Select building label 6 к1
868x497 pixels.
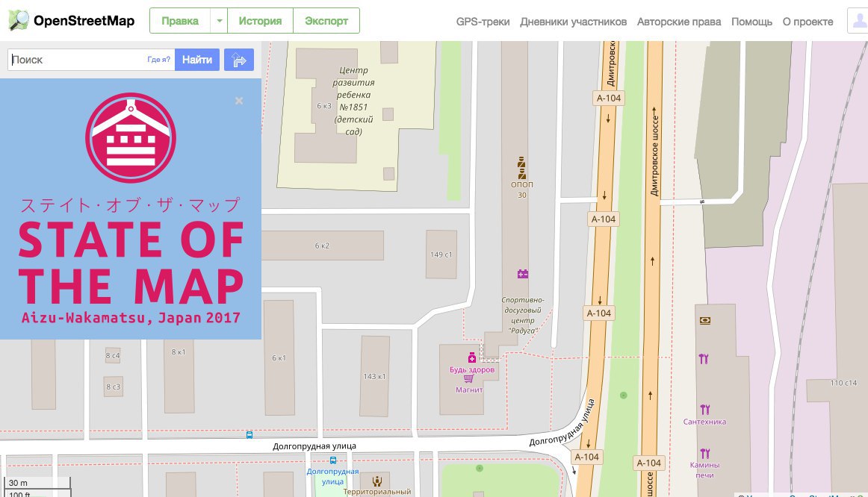pyautogui.click(x=279, y=357)
